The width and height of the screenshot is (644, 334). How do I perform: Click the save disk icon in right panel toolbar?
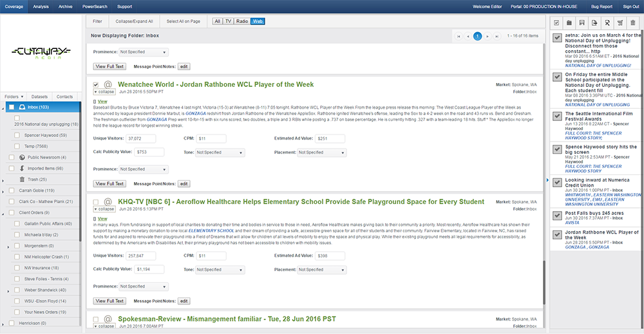click(582, 23)
